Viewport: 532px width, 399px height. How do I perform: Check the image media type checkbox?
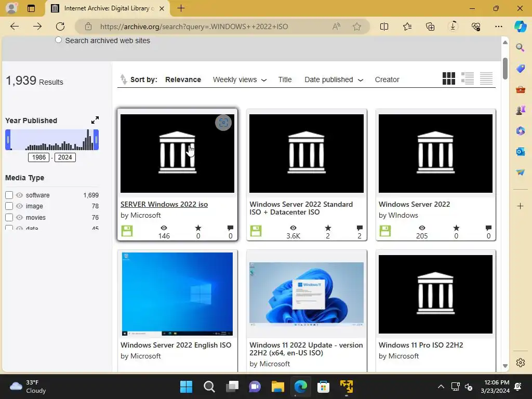coord(9,206)
